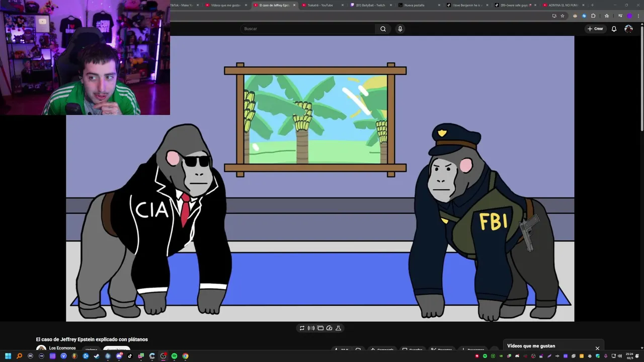Open the Chrome three-dot menu
Viewport: 644px width, 362px height.
tap(638, 16)
